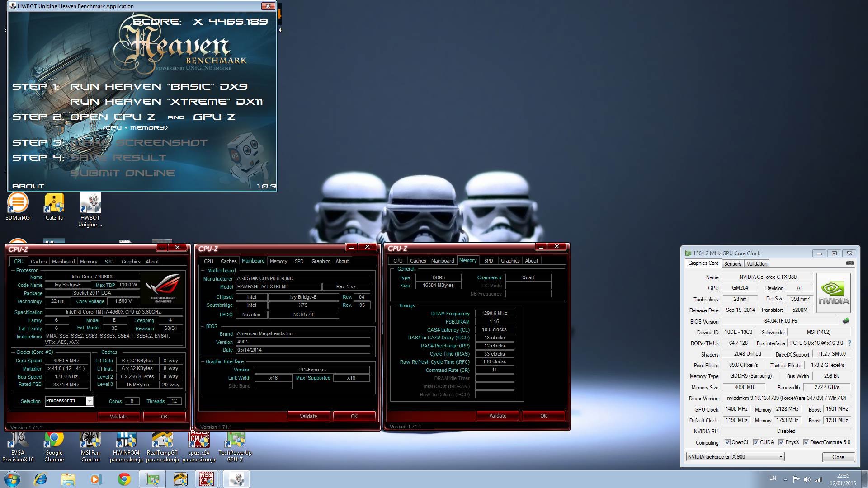The width and height of the screenshot is (868, 488).
Task: Open the HWBOT Unigine desktop shortcut
Action: (x=90, y=210)
